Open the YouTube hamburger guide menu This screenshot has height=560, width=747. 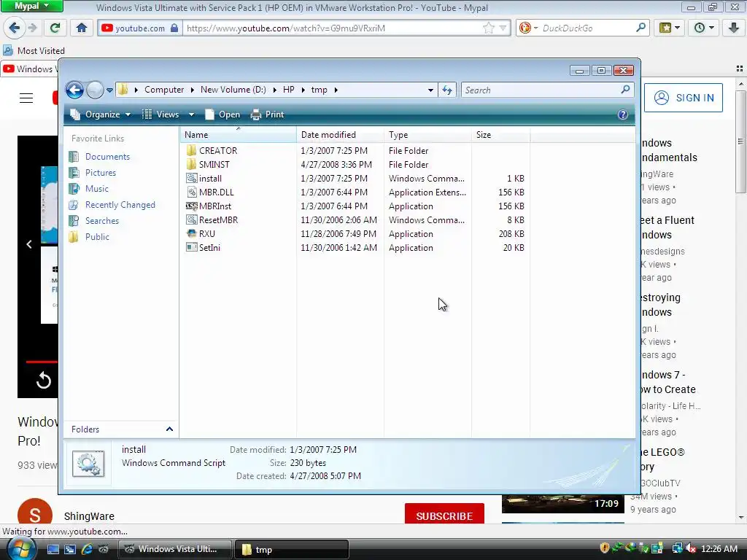click(x=26, y=98)
